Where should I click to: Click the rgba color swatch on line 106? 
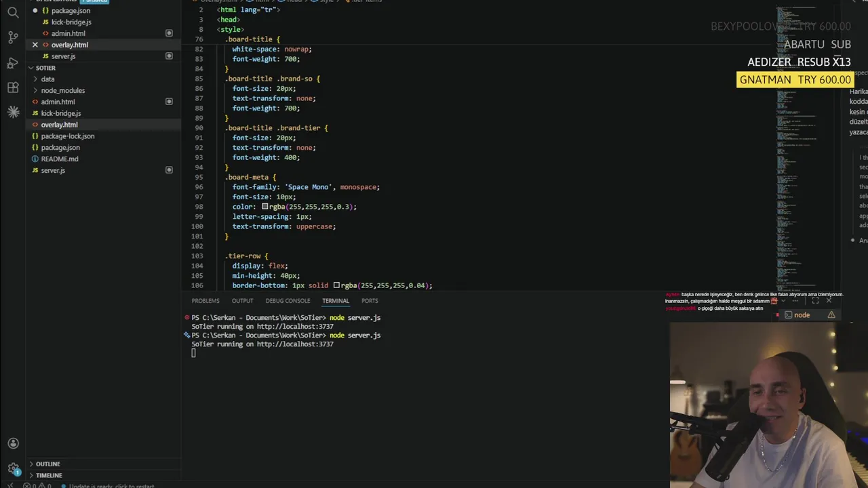pyautogui.click(x=336, y=285)
